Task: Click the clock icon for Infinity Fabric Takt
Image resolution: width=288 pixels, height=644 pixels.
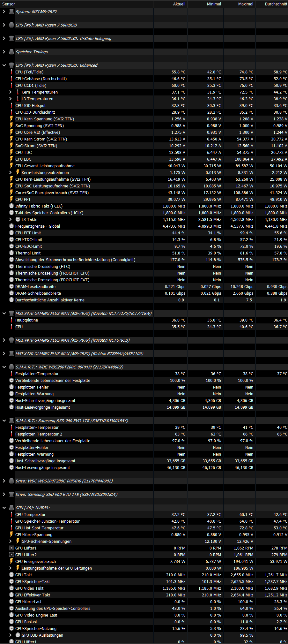Action: pos(11,206)
